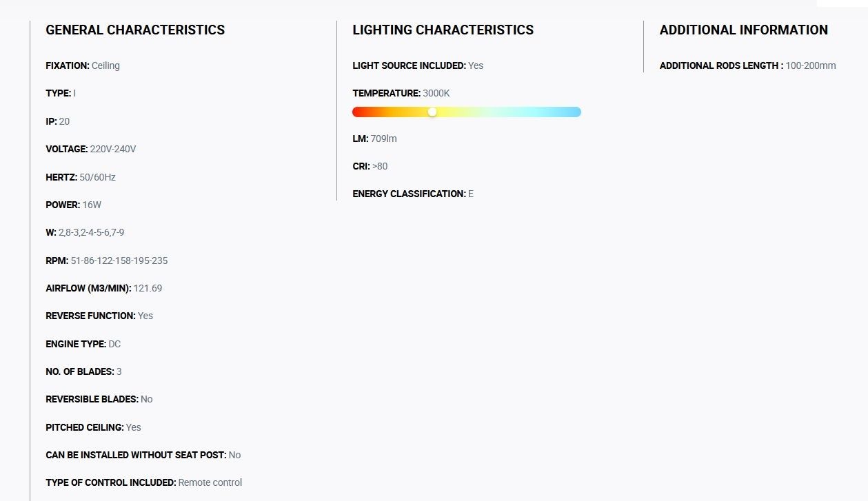Click the Voltage 220V-240V text
This screenshot has width=868, height=501.
pyautogui.click(x=91, y=149)
